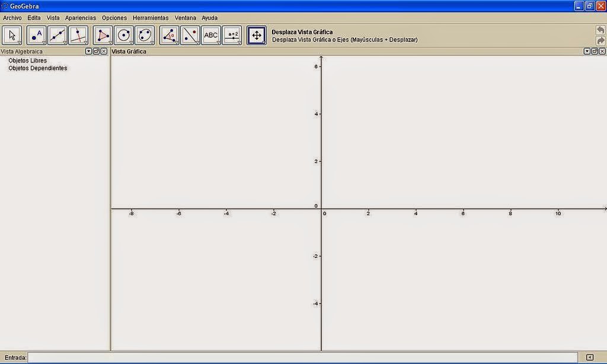Viewport: 607px width, 364px height.
Task: Select the Ellipse conic tool
Action: (x=145, y=36)
